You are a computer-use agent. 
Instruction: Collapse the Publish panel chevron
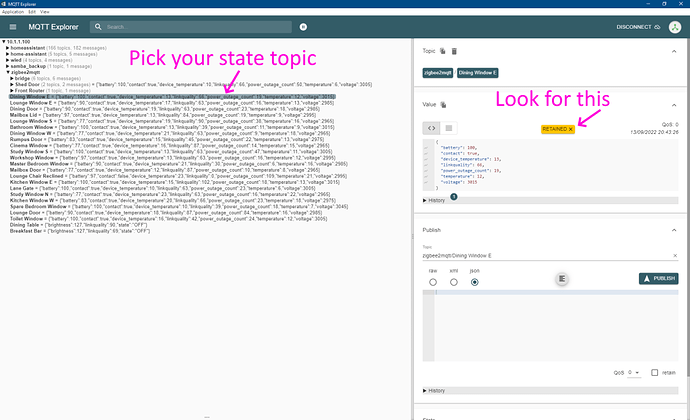tap(674, 230)
